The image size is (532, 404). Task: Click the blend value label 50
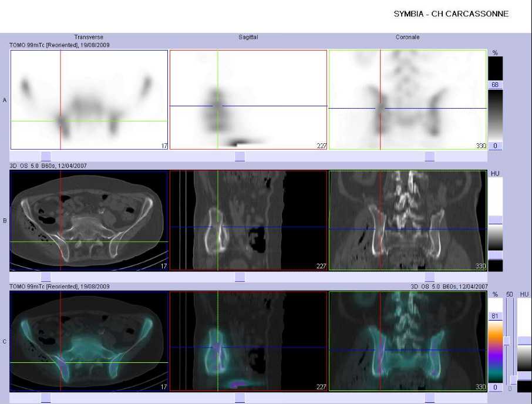[x=509, y=294]
